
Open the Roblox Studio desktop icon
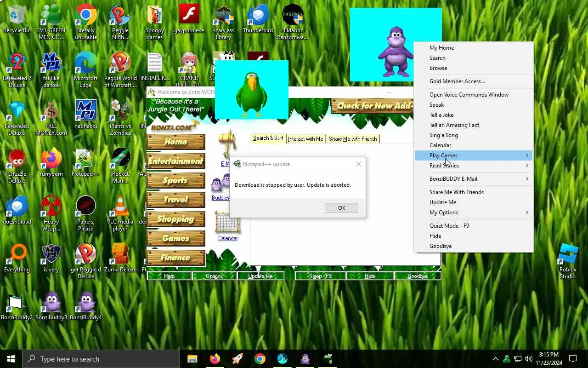pyautogui.click(x=568, y=261)
